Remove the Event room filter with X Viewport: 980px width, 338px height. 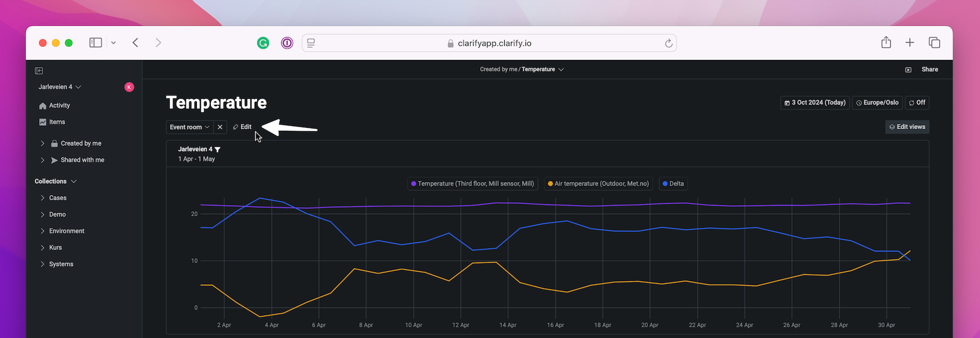point(220,127)
